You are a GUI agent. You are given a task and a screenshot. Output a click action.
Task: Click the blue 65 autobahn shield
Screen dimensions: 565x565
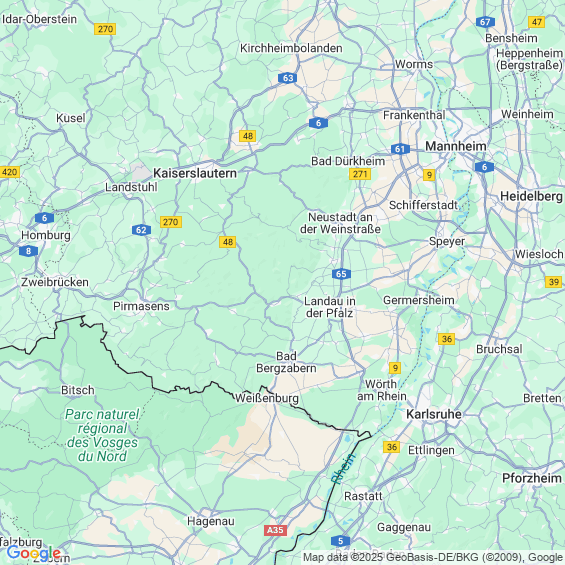341,274
